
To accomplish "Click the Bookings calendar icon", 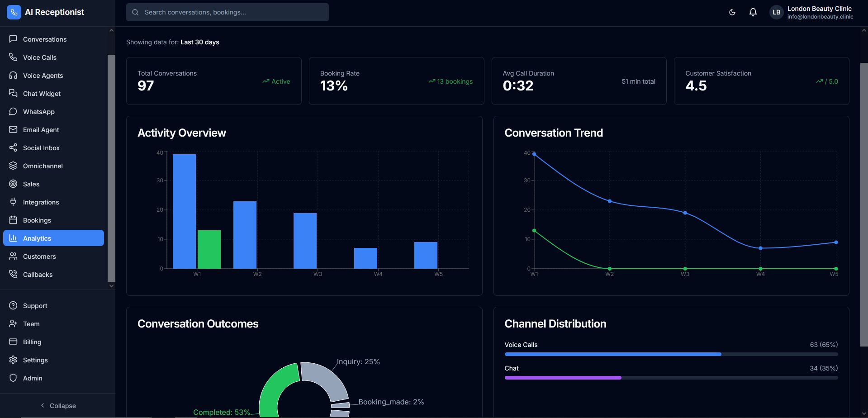I will (13, 220).
